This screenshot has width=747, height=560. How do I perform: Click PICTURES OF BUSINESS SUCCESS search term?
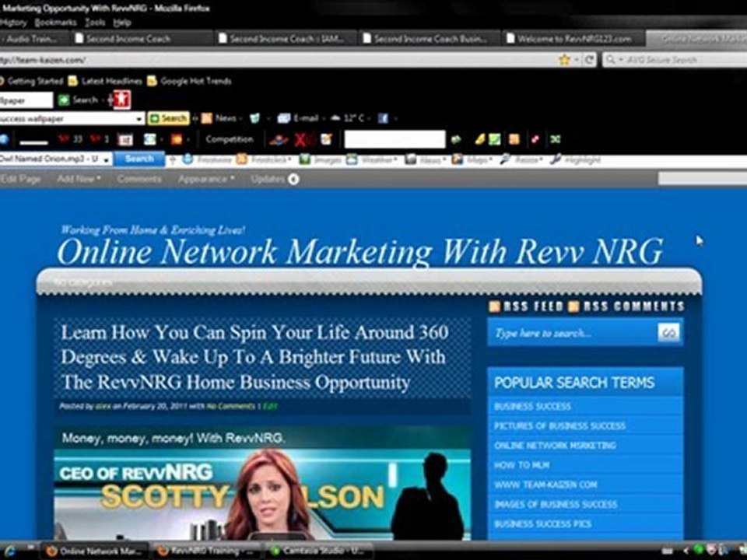point(559,425)
